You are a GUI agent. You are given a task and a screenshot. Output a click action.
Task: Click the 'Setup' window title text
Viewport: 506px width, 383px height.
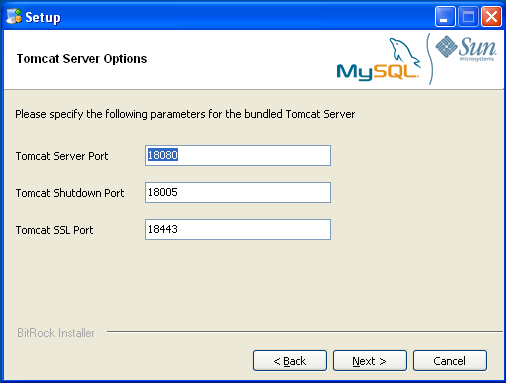pyautogui.click(x=43, y=17)
